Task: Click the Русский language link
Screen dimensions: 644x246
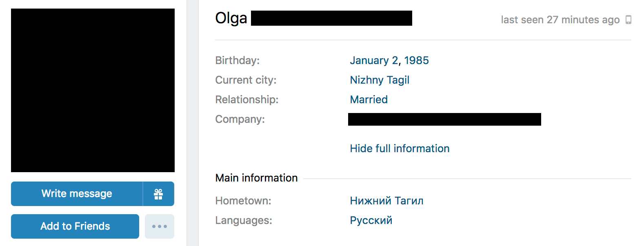Action: coord(371,220)
